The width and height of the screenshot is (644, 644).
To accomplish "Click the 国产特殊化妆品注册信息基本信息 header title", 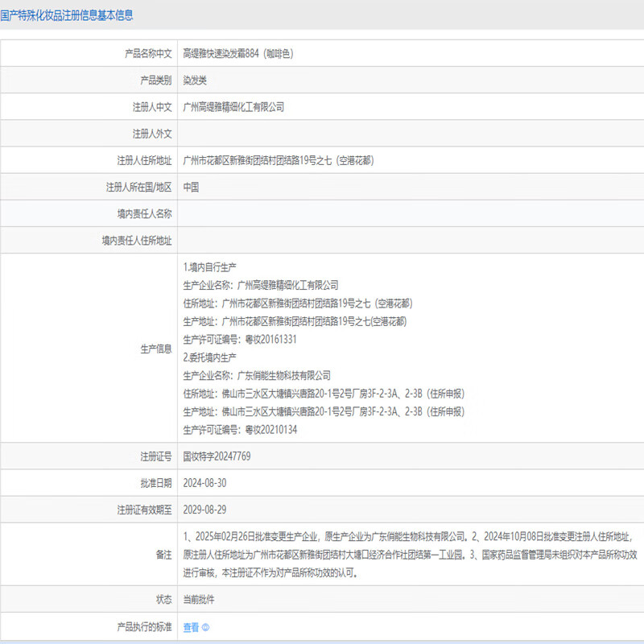I will coord(67,15).
